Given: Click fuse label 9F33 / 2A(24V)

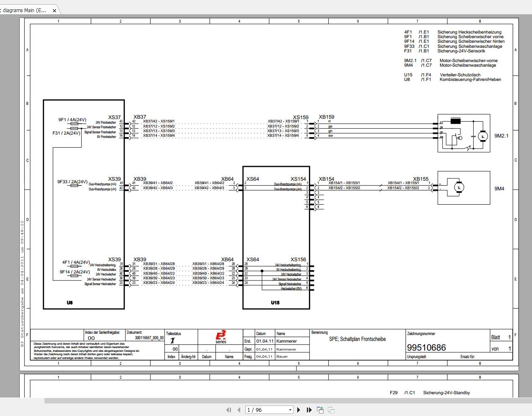Looking at the screenshot, I should 73,182.
